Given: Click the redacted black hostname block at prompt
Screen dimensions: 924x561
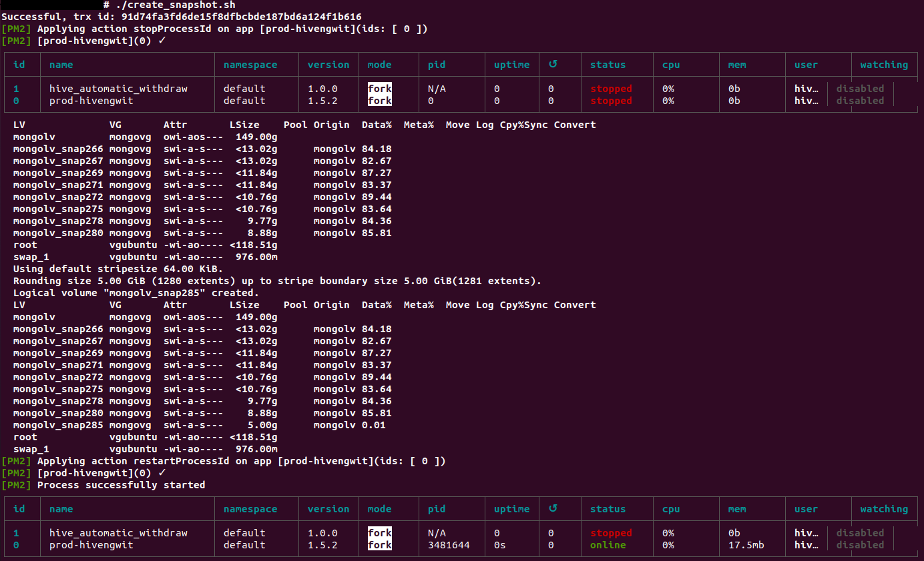Looking at the screenshot, I should click(49, 5).
